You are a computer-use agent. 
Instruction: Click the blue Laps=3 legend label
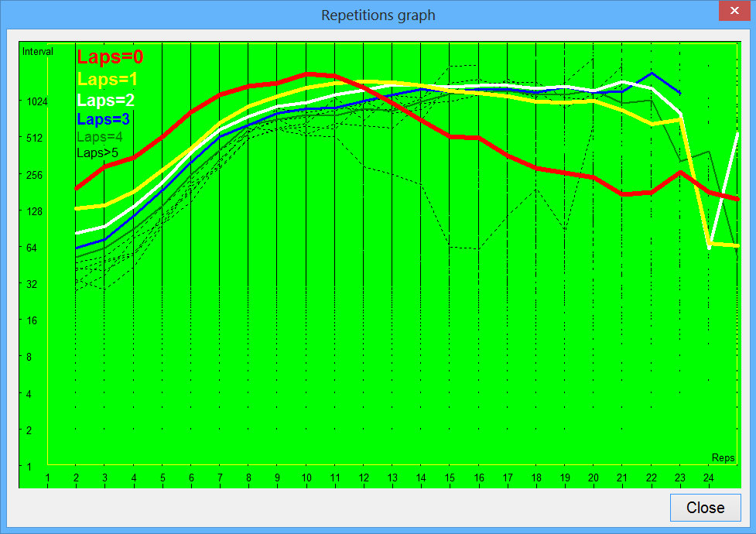click(x=104, y=120)
